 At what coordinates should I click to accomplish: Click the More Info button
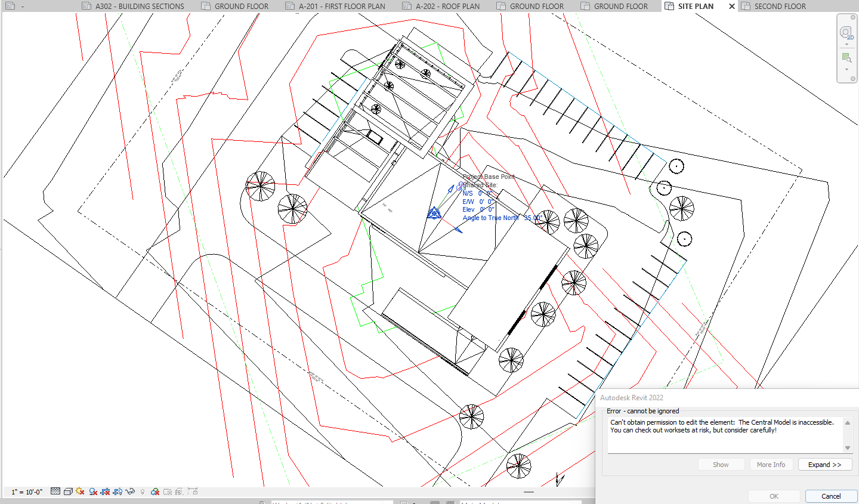(x=771, y=465)
